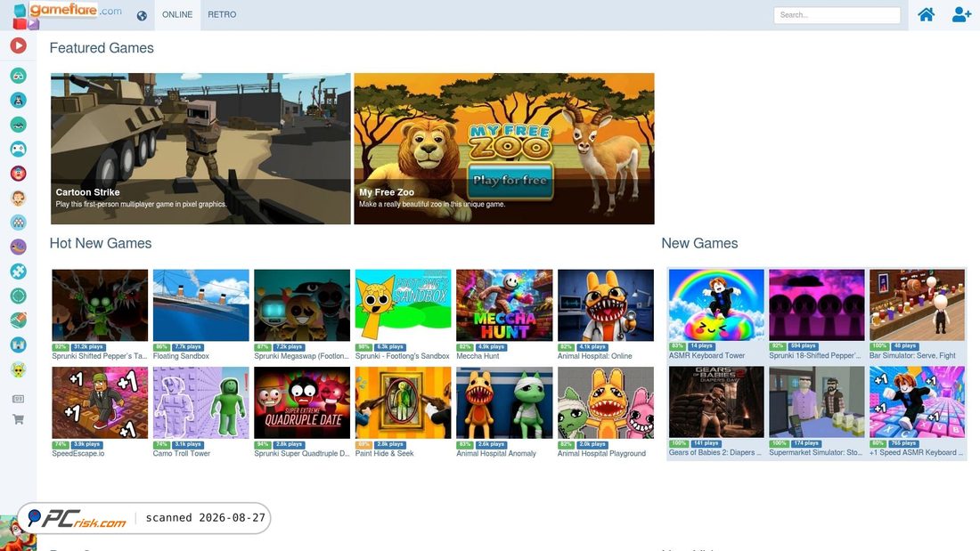Click the Floating Sandbox title link
The image size is (980, 551).
pos(181,356)
